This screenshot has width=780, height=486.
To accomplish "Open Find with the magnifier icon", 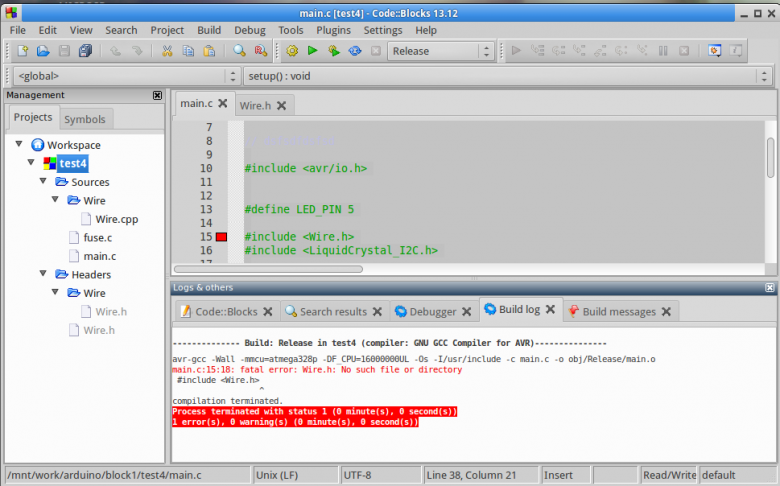I will [239, 51].
